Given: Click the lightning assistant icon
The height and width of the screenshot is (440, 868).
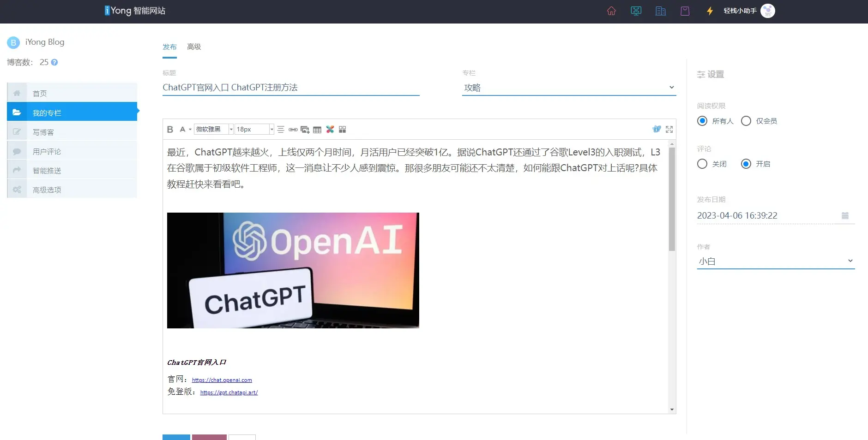Looking at the screenshot, I should 709,11.
